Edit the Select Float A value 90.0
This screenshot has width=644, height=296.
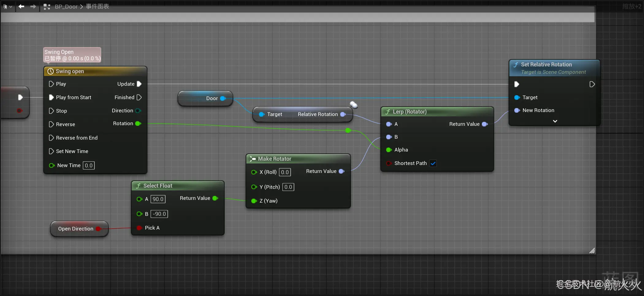point(158,199)
